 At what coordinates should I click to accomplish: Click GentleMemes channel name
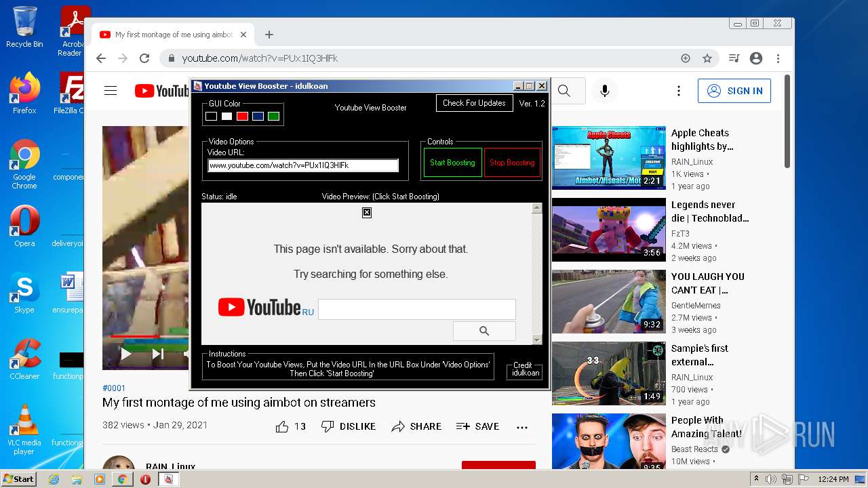pos(696,306)
